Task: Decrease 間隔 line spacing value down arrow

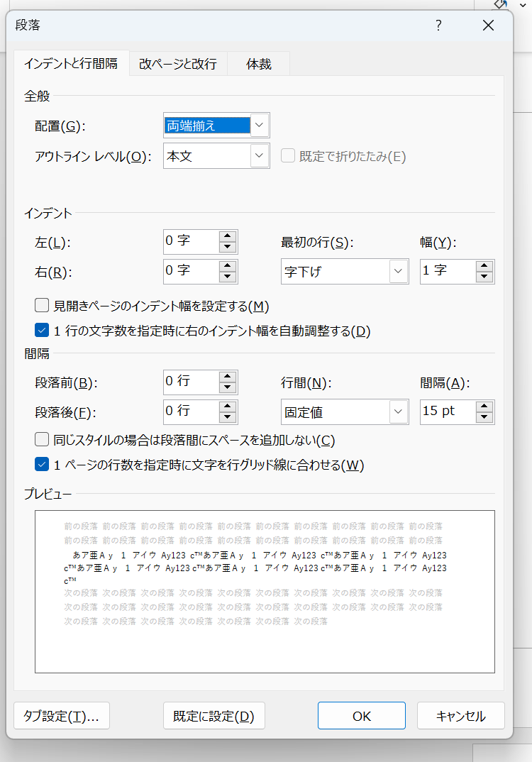Action: 484,417
